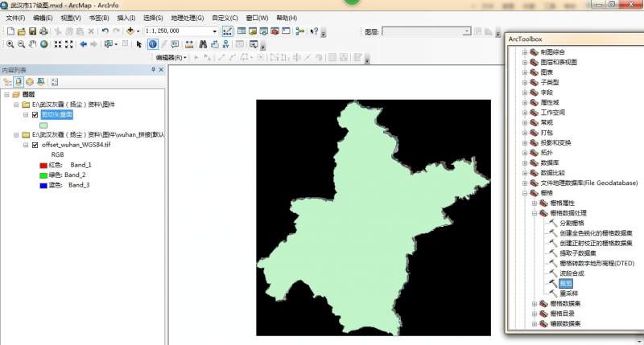Screen dimensions: 644x345
Task: Go back to previous extent (blue arrow)
Action: 84,44
